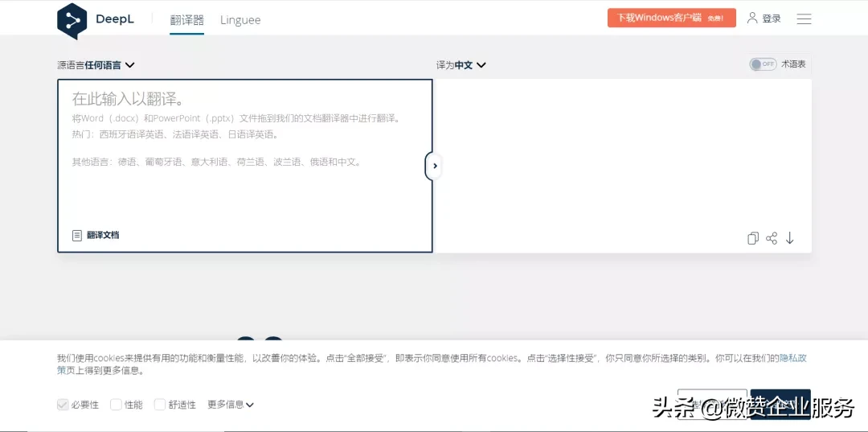The width and height of the screenshot is (868, 432).
Task: Open the hamburger menu icon
Action: [x=804, y=19]
